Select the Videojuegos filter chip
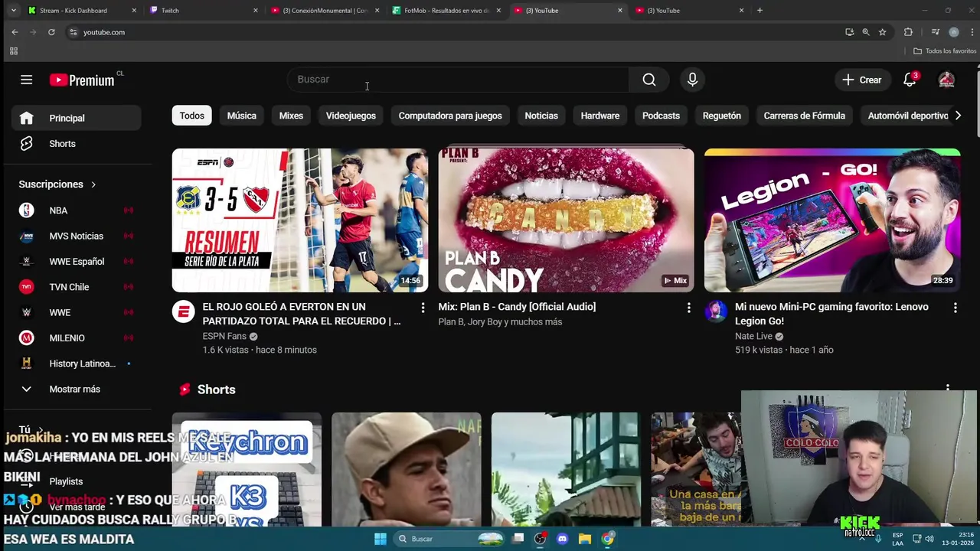Screen dimensions: 980x551 click(x=351, y=116)
